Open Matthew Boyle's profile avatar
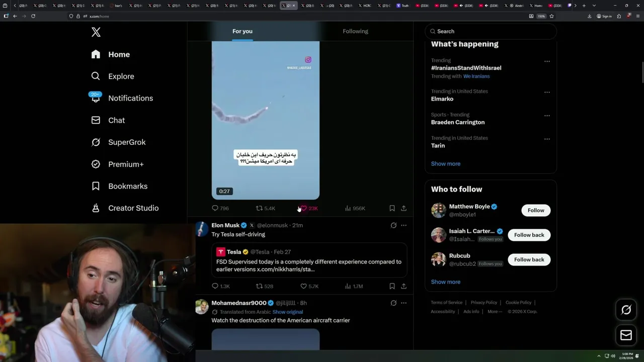Image resolution: width=644 pixels, height=362 pixels. click(439, 210)
